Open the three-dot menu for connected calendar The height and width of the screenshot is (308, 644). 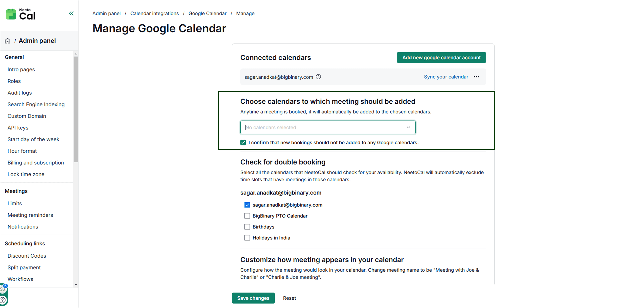pos(477,77)
